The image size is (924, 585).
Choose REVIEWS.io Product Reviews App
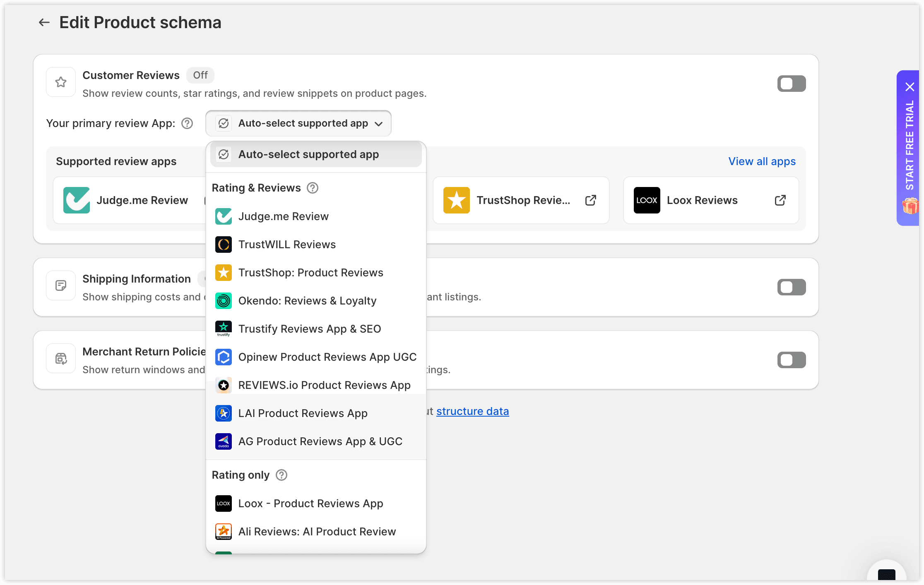click(x=316, y=385)
